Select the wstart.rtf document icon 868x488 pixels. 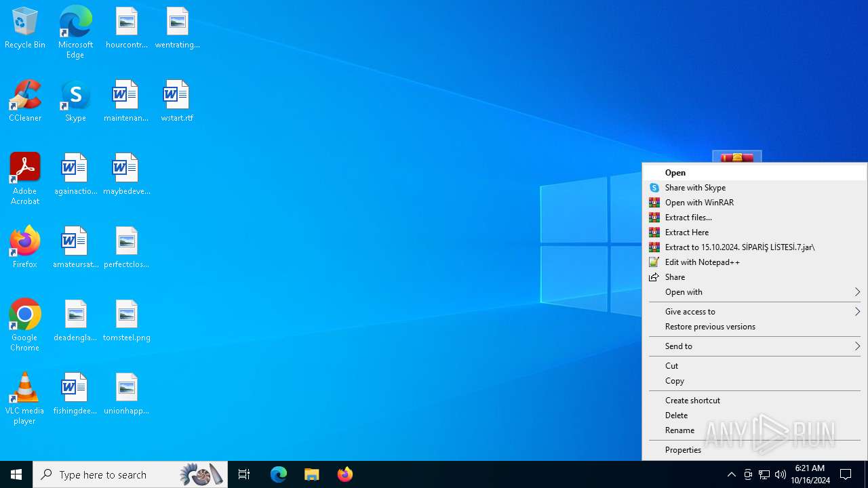[x=177, y=101]
